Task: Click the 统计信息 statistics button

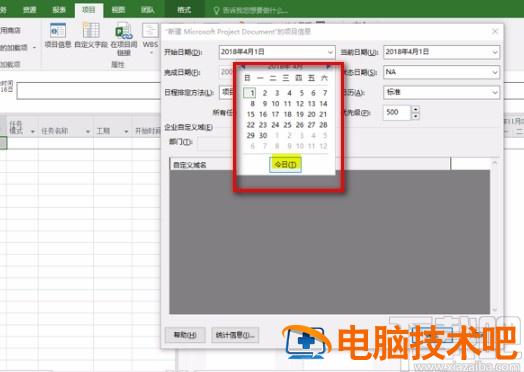Action: pyautogui.click(x=235, y=335)
